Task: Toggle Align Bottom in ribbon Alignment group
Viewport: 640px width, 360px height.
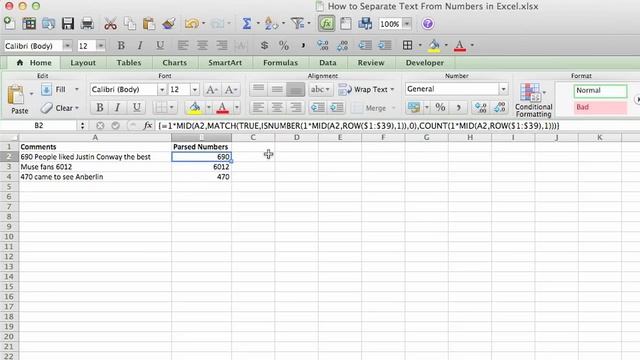Action: click(x=295, y=89)
